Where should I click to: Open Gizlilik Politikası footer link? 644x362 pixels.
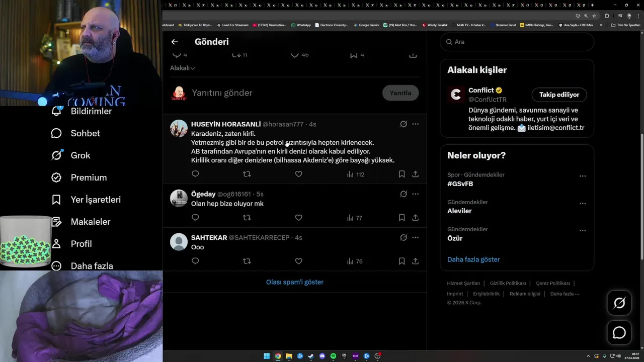point(508,283)
